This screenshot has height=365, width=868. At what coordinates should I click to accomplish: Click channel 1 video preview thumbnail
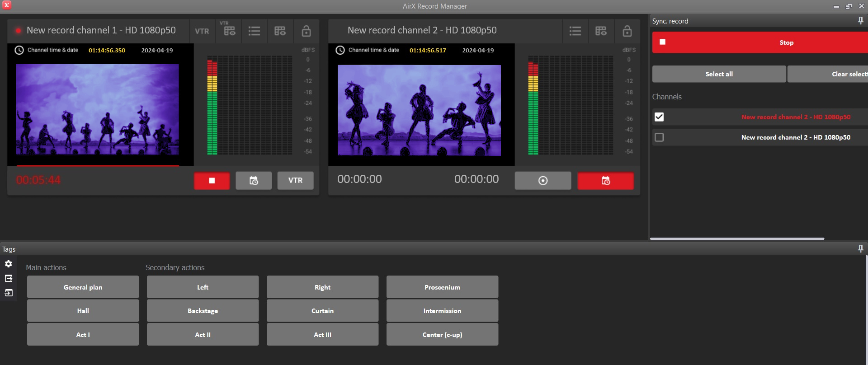pyautogui.click(x=97, y=109)
